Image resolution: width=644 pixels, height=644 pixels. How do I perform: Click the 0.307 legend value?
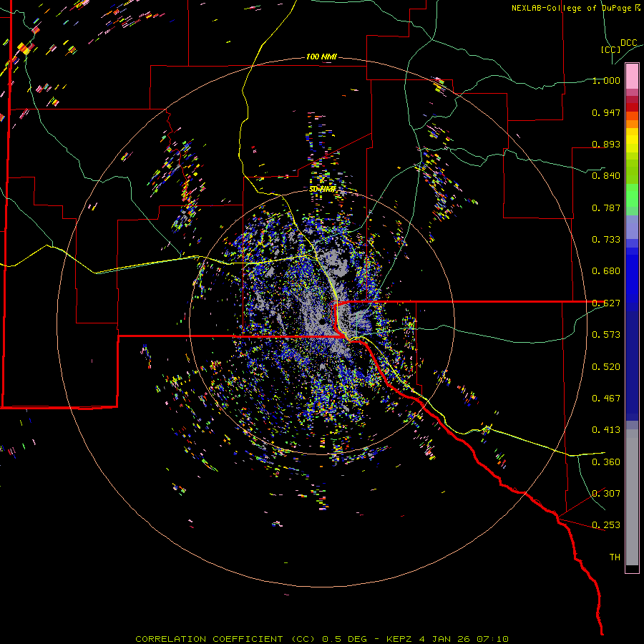point(606,494)
